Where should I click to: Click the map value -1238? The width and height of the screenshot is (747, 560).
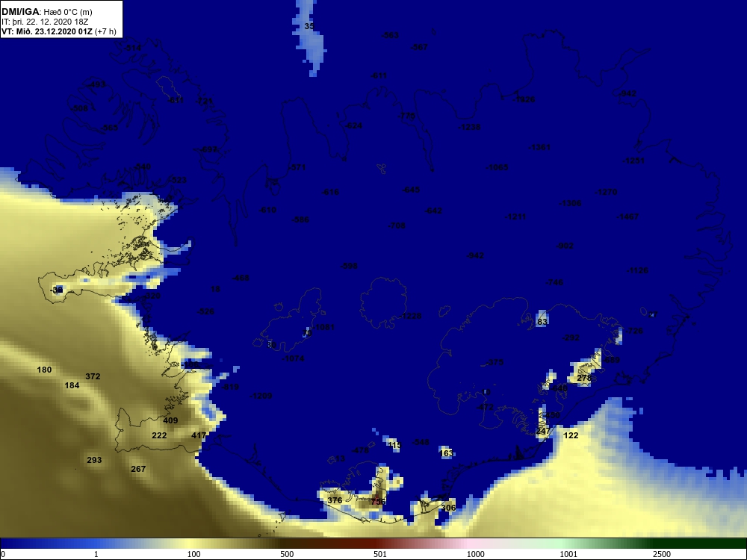[x=469, y=127]
